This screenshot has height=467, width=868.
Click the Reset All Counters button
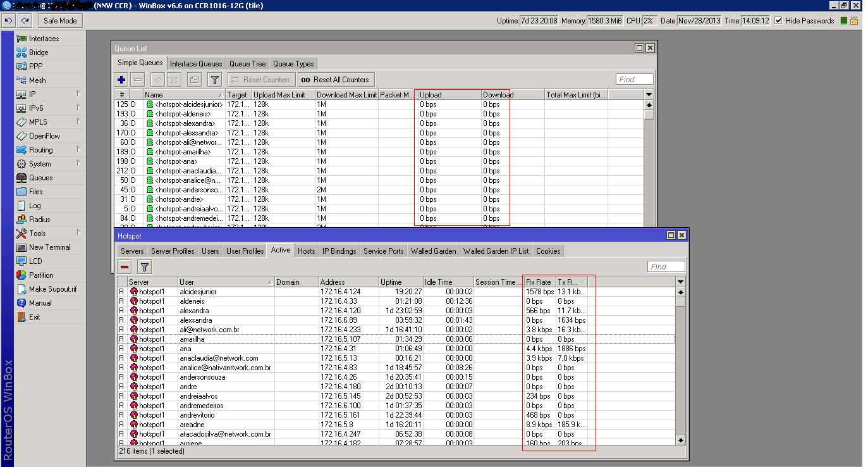[336, 80]
